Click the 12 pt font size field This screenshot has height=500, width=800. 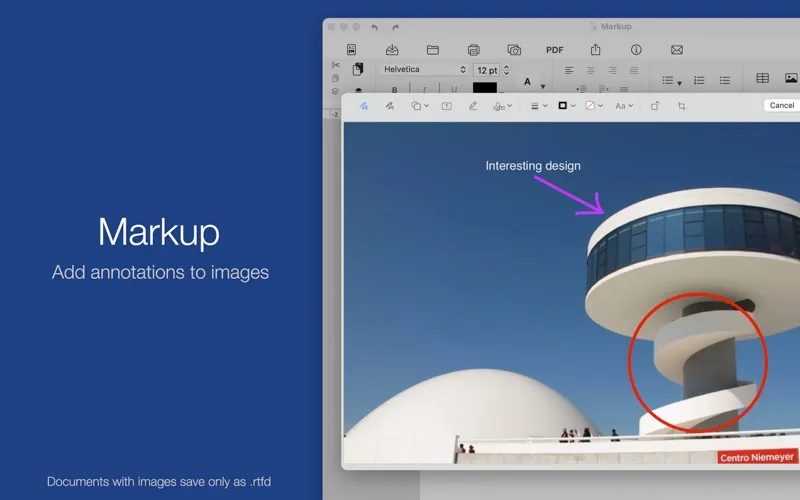[x=486, y=70]
